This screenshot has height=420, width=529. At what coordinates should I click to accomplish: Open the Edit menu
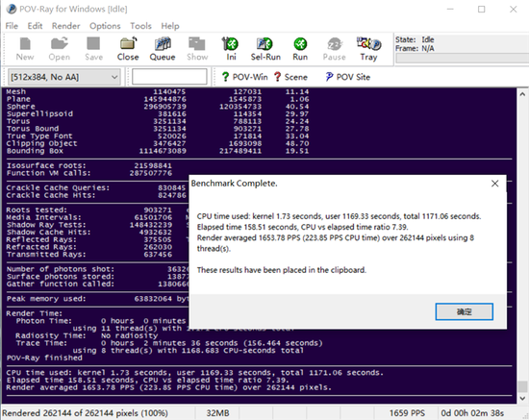click(35, 26)
